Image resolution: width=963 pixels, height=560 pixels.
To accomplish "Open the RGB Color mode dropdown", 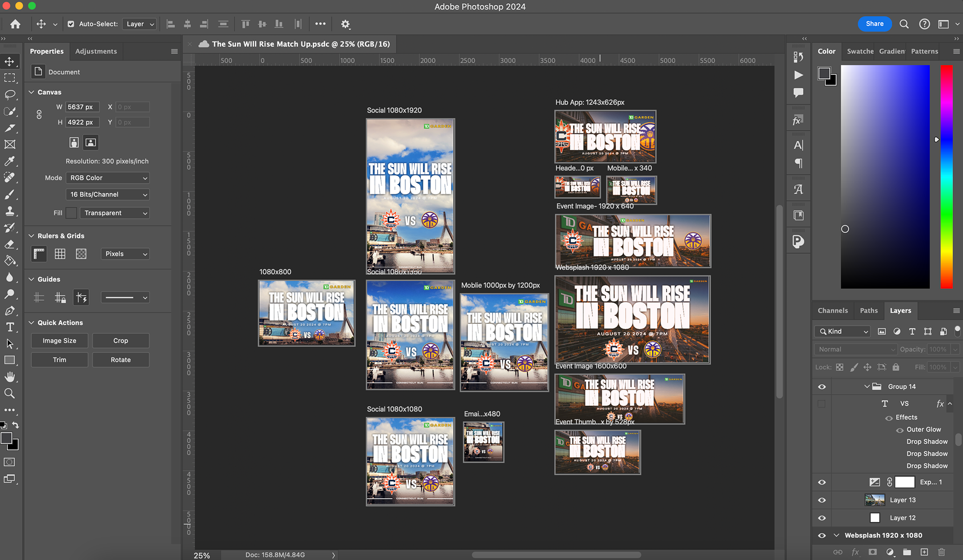I will 108,177.
